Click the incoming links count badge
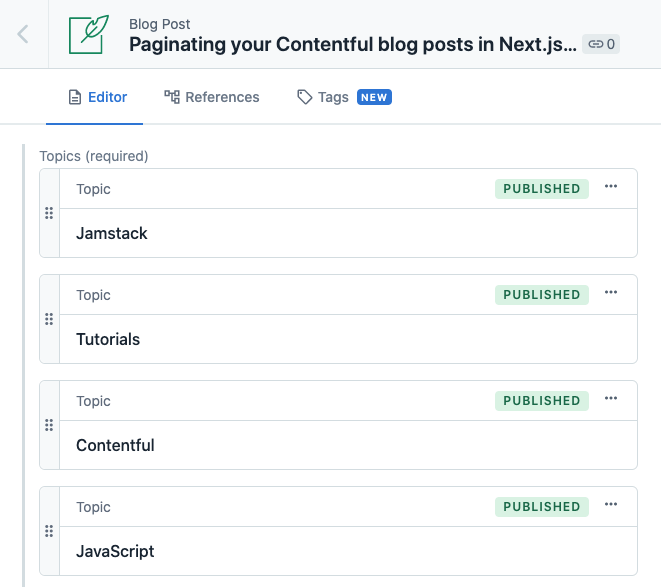The width and height of the screenshot is (661, 587). [601, 44]
